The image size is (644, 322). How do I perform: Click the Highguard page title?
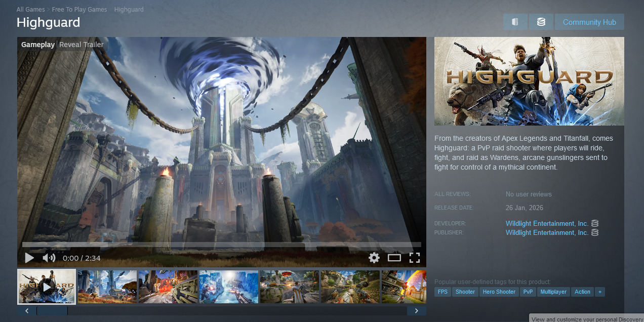pos(48,23)
